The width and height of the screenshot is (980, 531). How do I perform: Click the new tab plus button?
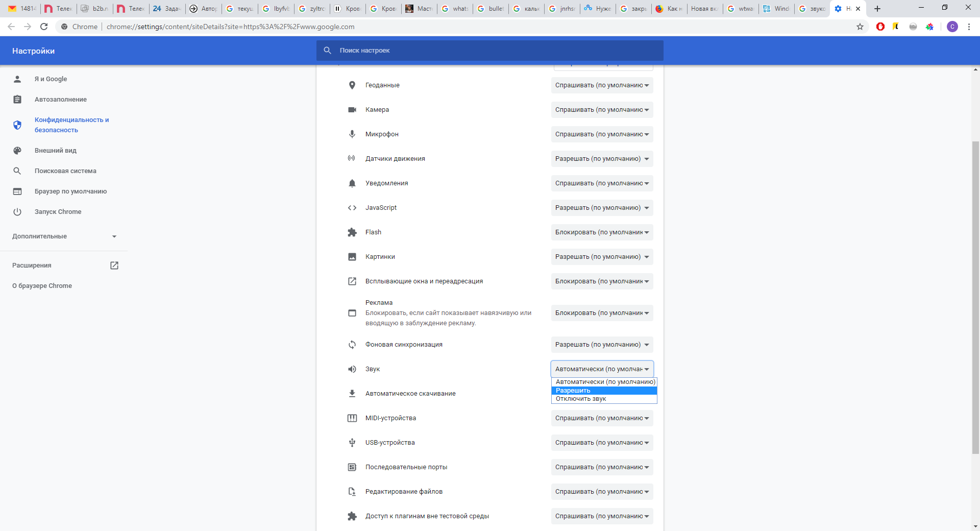[877, 9]
